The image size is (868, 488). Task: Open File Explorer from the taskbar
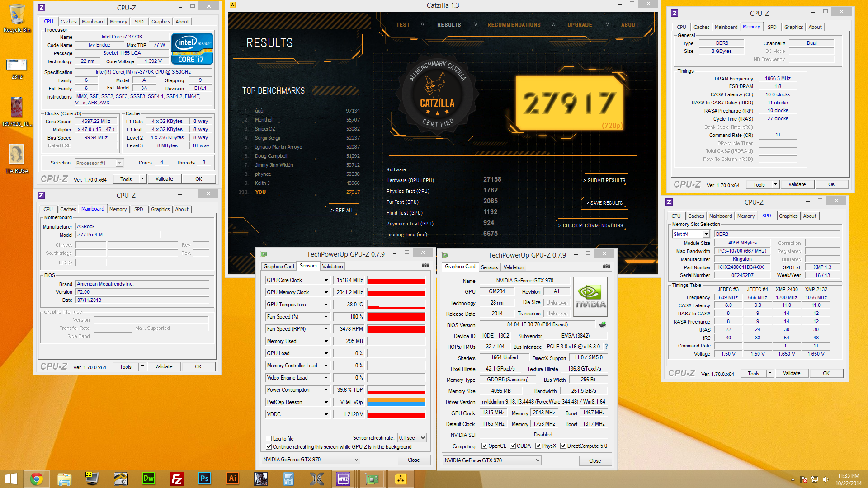tap(65, 479)
